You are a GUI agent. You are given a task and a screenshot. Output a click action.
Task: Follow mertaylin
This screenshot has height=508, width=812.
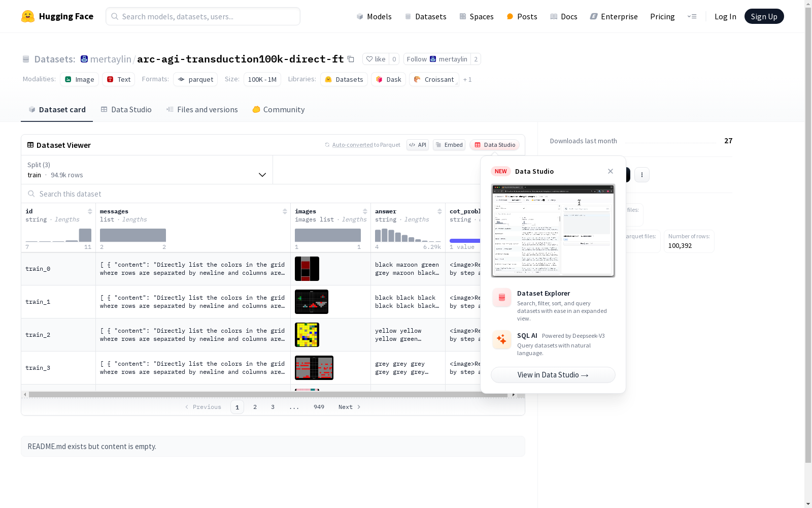click(437, 59)
